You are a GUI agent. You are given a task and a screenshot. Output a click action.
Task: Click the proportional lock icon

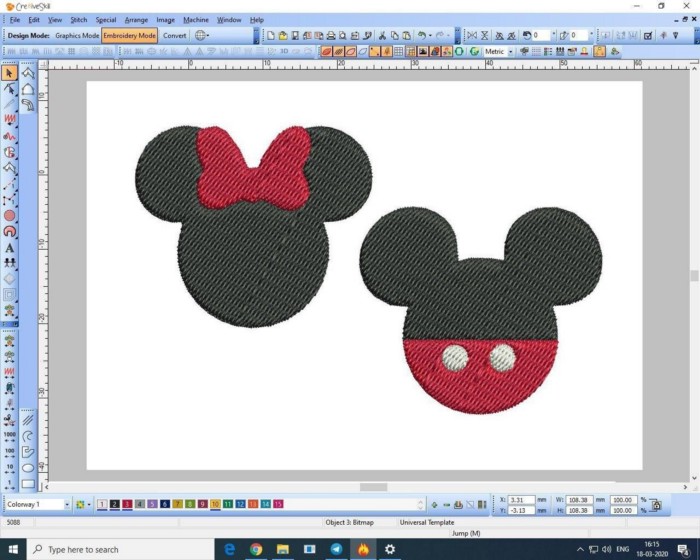pyautogui.click(x=656, y=505)
